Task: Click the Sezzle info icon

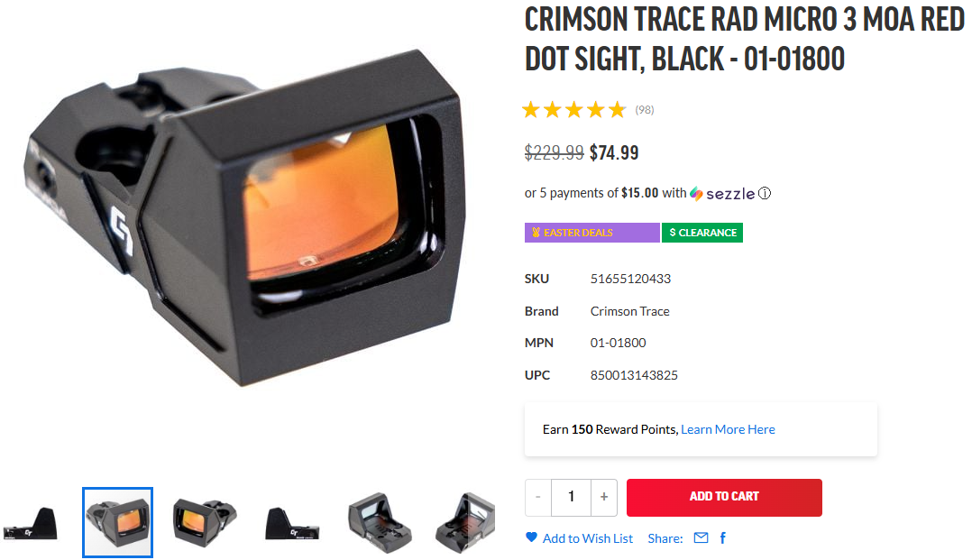Action: (x=765, y=194)
